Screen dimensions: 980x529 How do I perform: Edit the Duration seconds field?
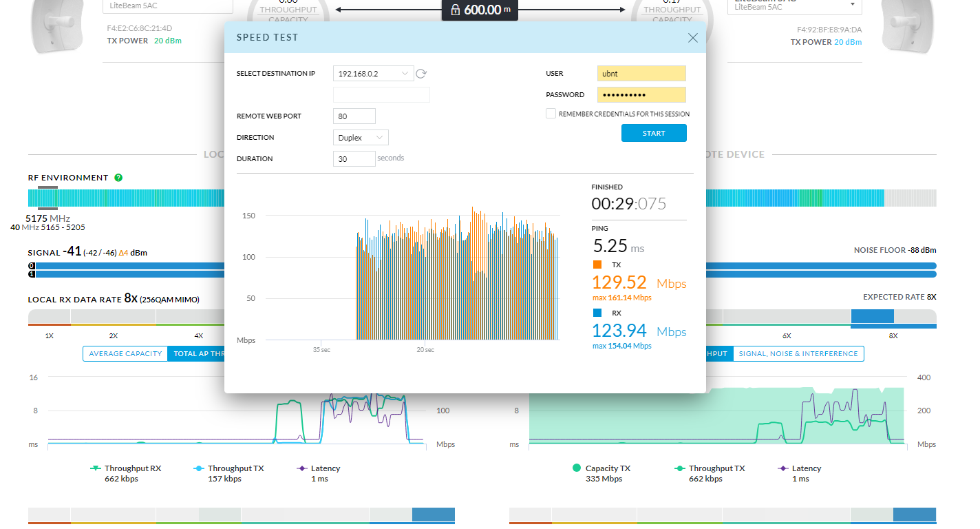click(354, 159)
